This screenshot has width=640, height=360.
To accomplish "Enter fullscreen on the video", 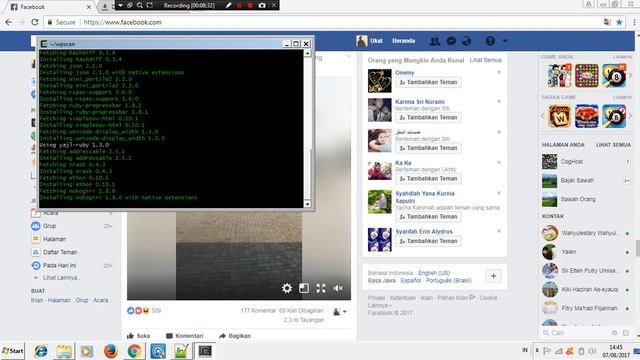I will pyautogui.click(x=321, y=288).
